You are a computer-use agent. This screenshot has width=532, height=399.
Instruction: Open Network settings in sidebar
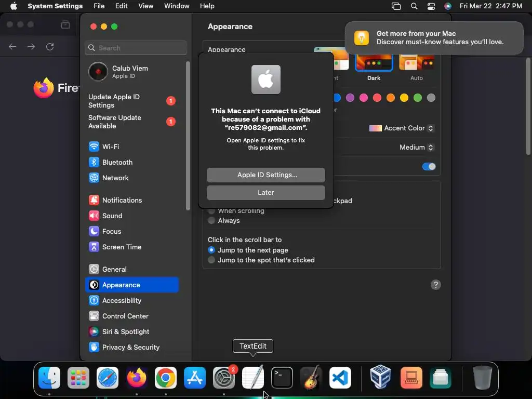coord(131,178)
